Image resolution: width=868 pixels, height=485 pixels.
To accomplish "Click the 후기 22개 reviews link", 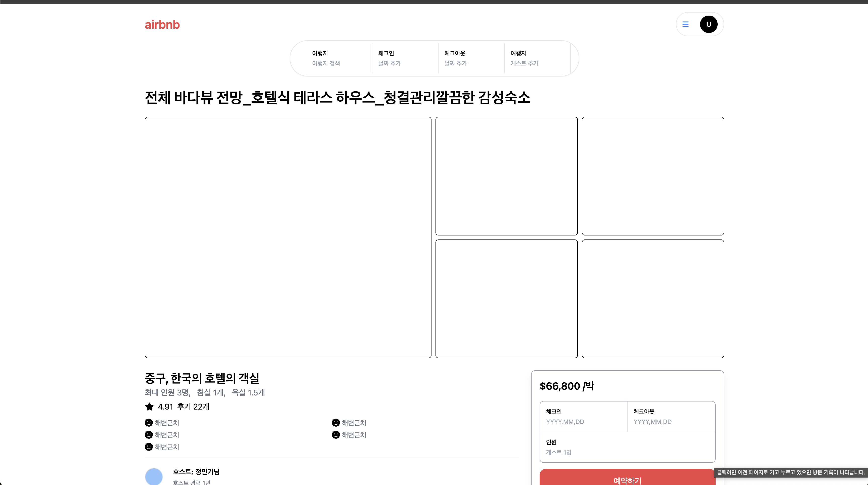I will coord(193,407).
